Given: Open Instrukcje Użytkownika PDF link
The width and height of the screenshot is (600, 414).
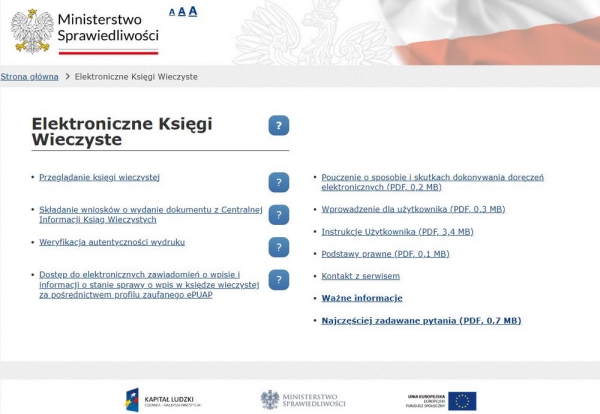Looking at the screenshot, I should click(x=397, y=231).
